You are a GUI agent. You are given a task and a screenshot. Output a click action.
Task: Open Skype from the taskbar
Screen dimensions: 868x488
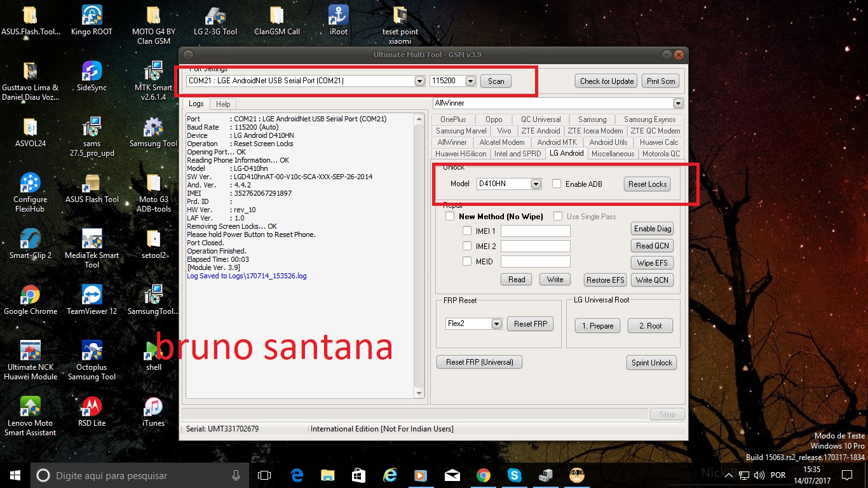coord(514,475)
